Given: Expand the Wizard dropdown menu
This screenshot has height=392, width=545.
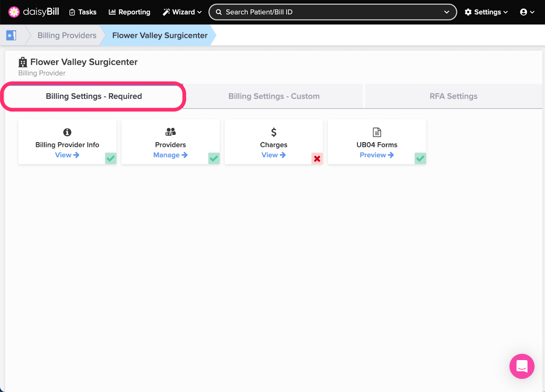Looking at the screenshot, I should [x=182, y=12].
